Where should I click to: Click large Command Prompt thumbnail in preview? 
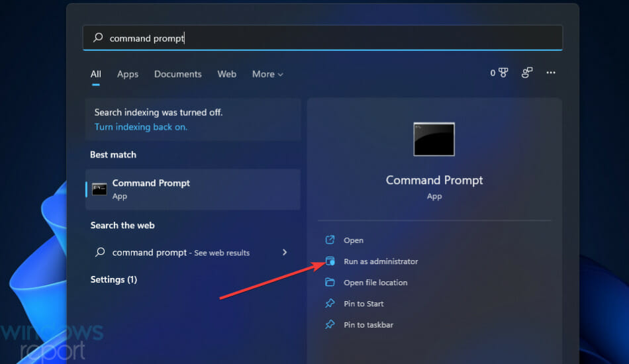click(434, 139)
